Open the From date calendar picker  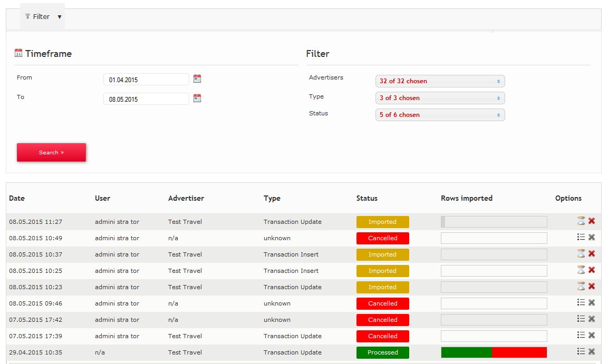(x=197, y=79)
